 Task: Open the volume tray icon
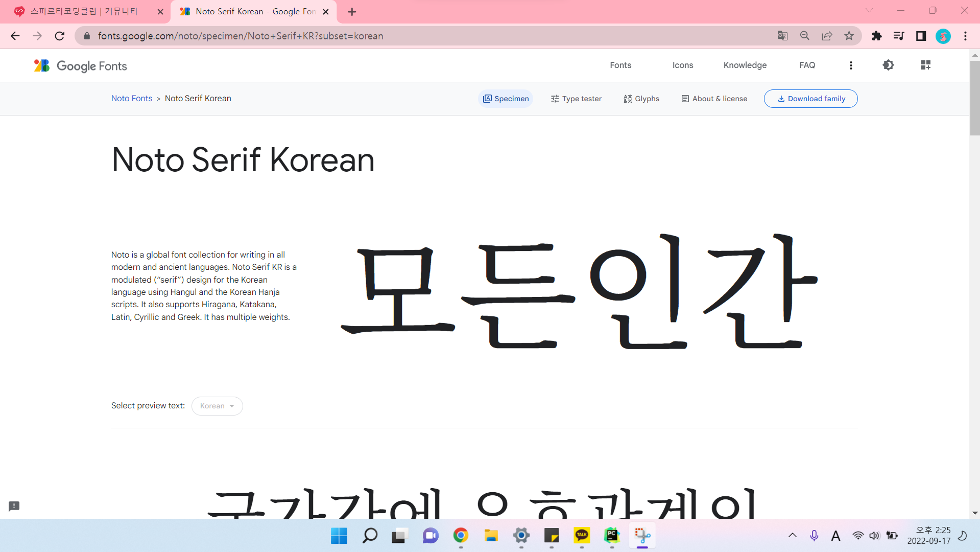pyautogui.click(x=874, y=536)
